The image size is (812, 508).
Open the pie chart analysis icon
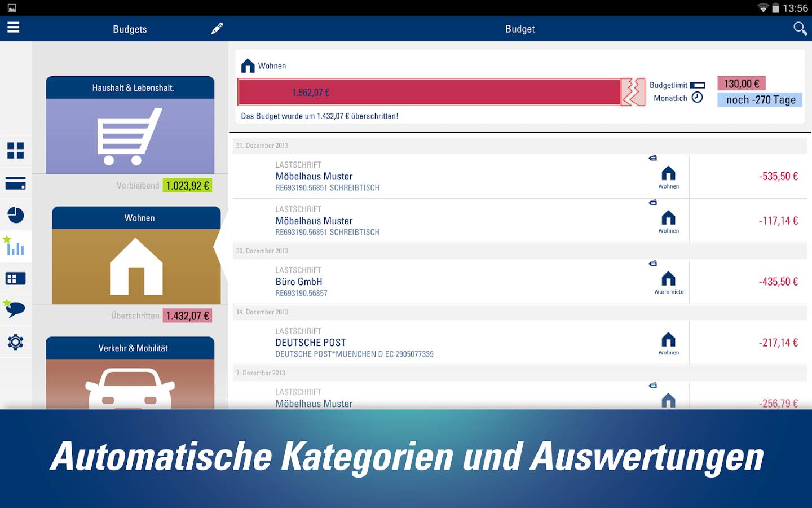15,215
